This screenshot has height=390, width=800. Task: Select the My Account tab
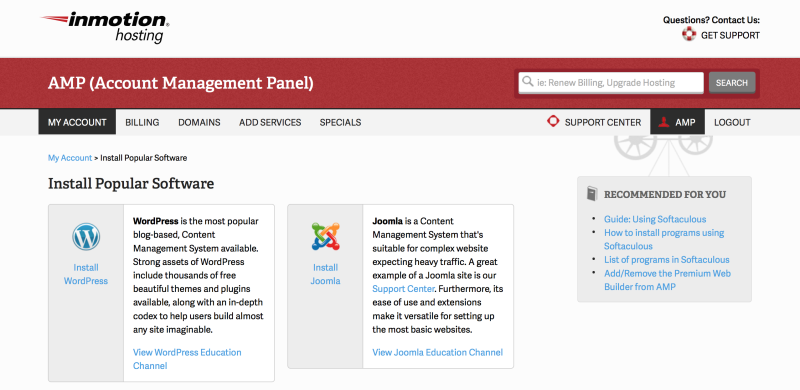coord(77,123)
